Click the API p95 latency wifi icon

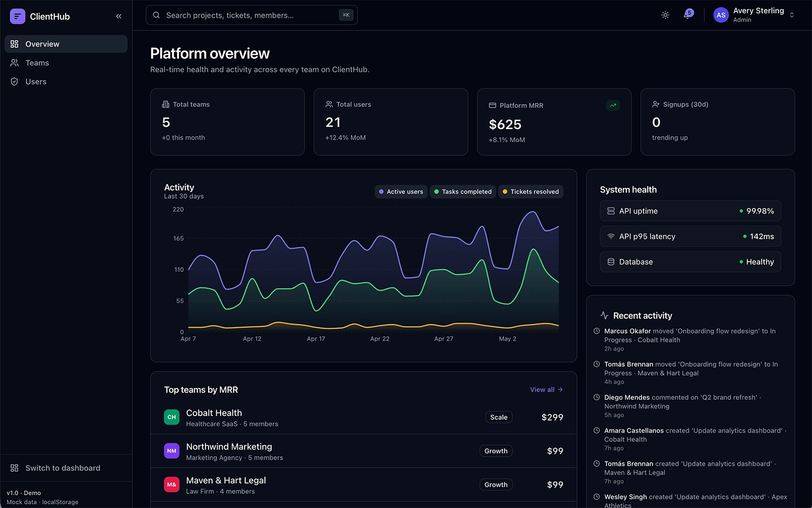coord(611,236)
